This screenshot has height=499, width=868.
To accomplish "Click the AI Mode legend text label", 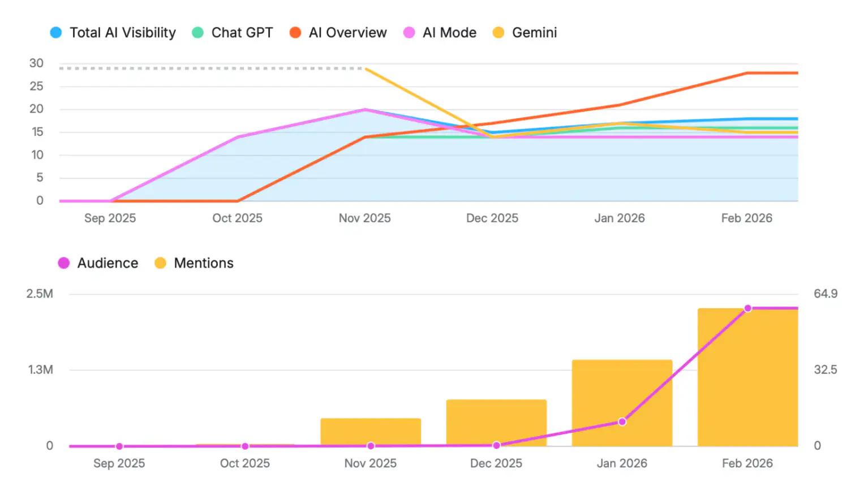I will coord(449,33).
